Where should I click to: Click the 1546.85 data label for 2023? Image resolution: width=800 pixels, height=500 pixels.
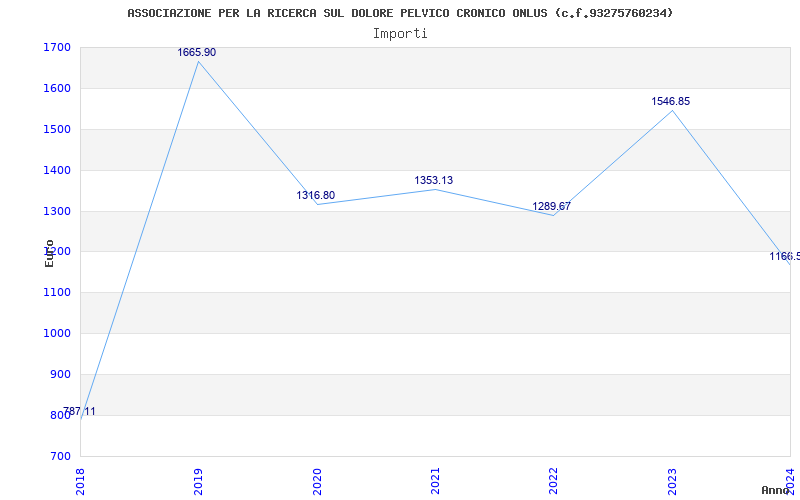[x=670, y=102]
